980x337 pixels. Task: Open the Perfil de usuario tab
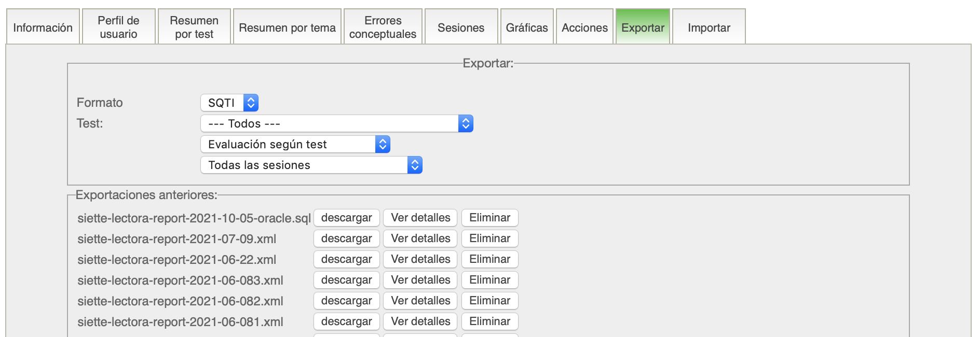point(119,27)
